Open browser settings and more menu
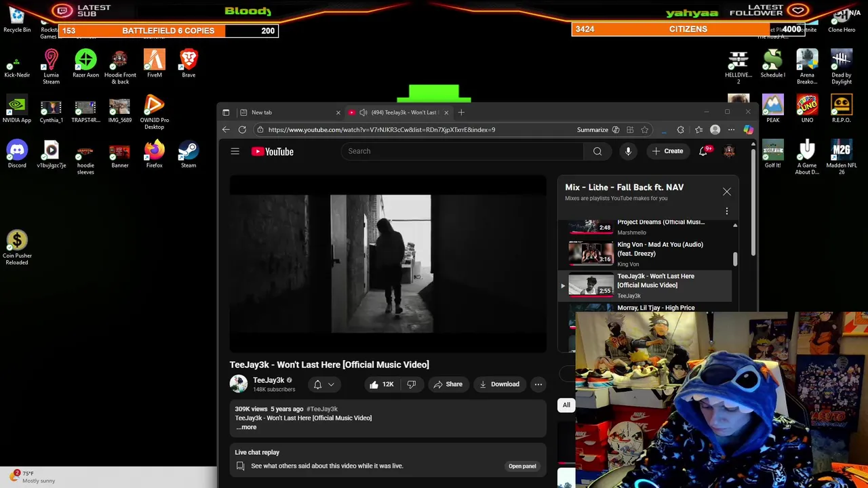The width and height of the screenshot is (868, 488). [x=731, y=129]
